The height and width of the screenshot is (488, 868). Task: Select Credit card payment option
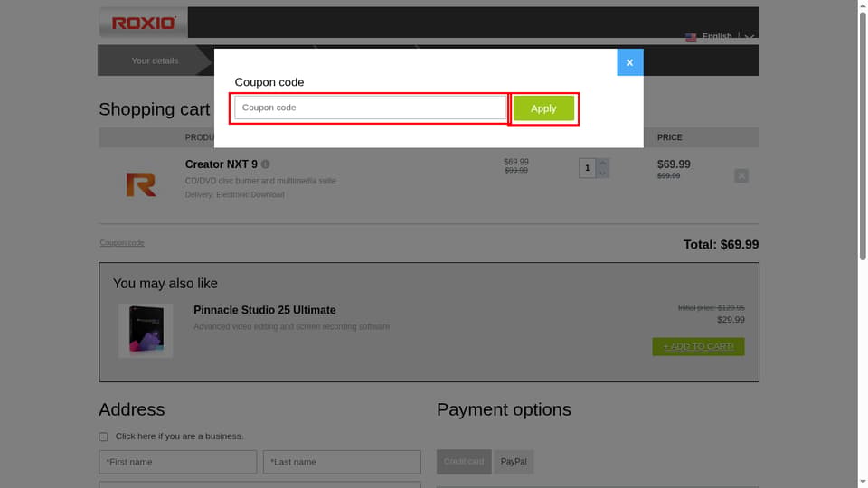tap(464, 462)
